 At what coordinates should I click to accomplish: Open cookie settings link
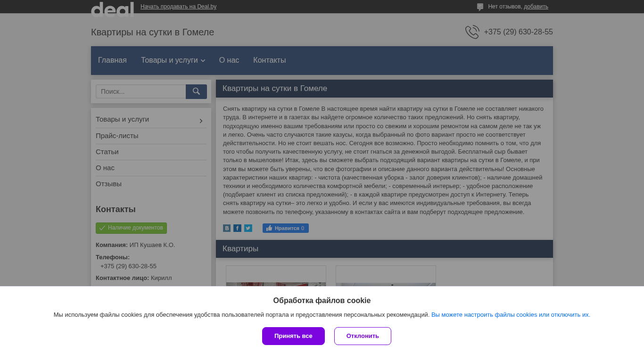(511, 315)
